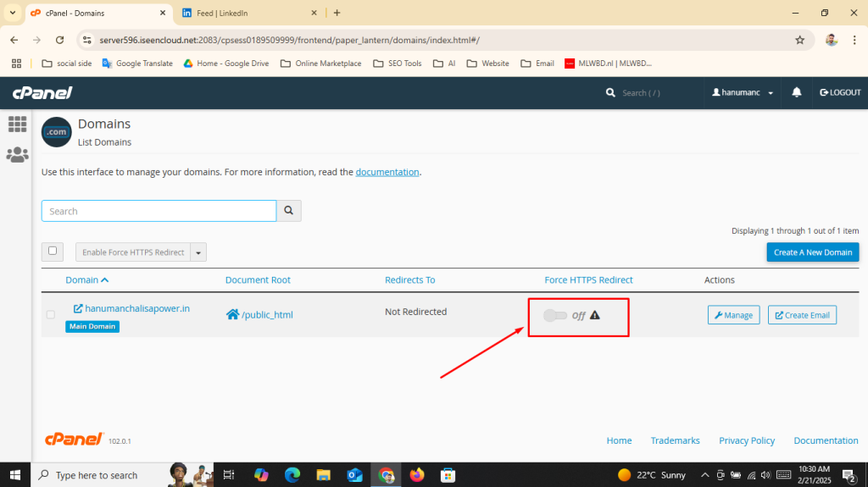Check the select-all domains checkbox
This screenshot has height=487, width=868.
(x=53, y=251)
